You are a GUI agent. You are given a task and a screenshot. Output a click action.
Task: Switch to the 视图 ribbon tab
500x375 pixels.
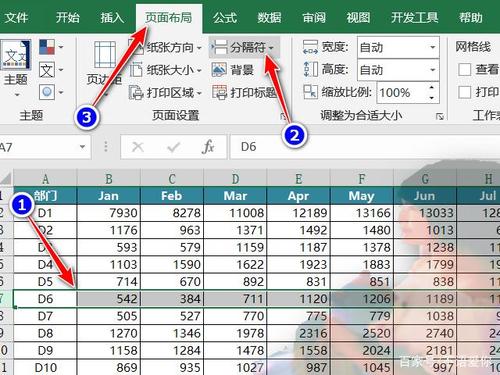coord(358,17)
